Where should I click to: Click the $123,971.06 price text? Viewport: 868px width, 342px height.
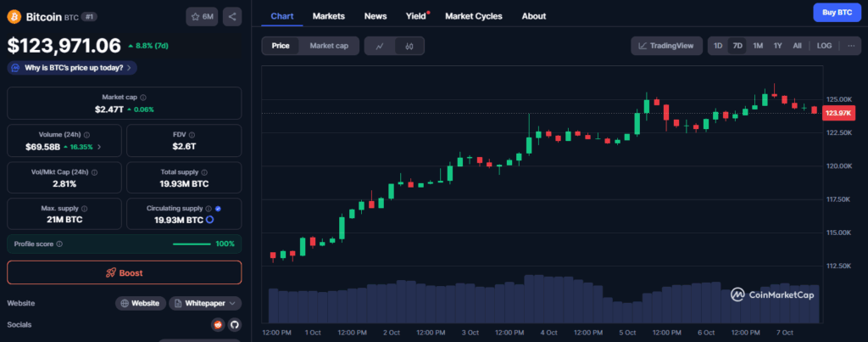64,45
